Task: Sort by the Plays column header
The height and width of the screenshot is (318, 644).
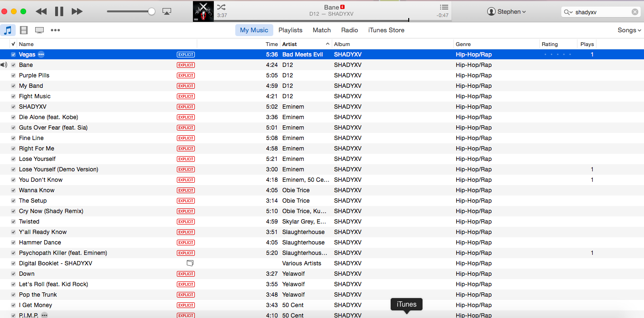Action: (x=587, y=44)
